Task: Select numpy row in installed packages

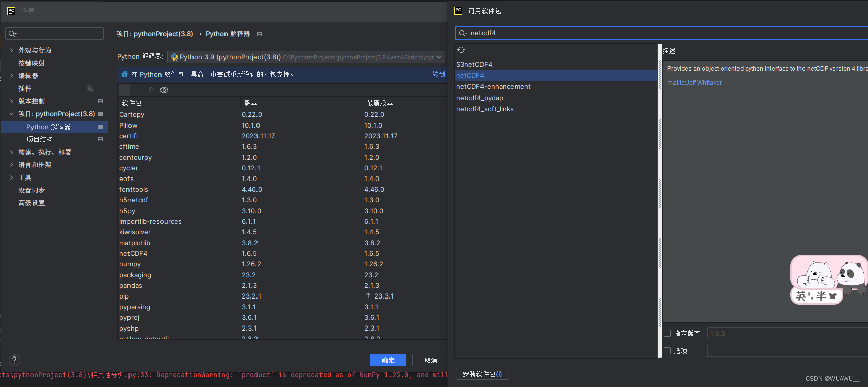Action: [x=282, y=264]
